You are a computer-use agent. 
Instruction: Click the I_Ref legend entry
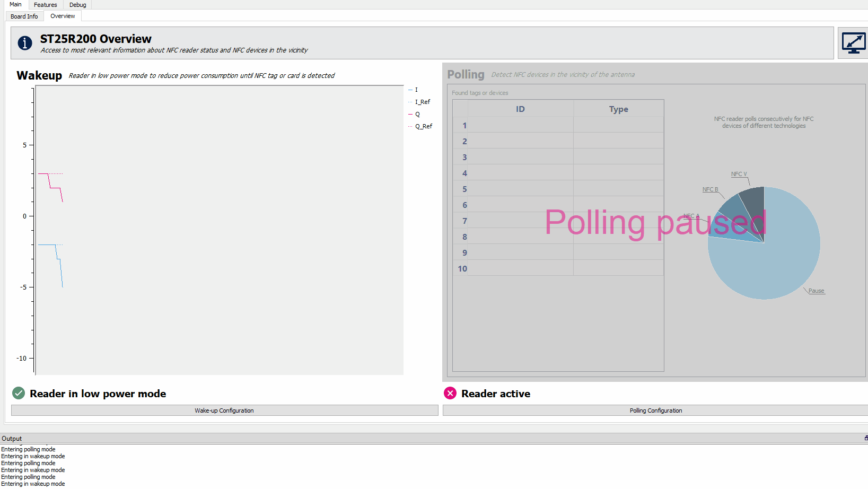[419, 102]
